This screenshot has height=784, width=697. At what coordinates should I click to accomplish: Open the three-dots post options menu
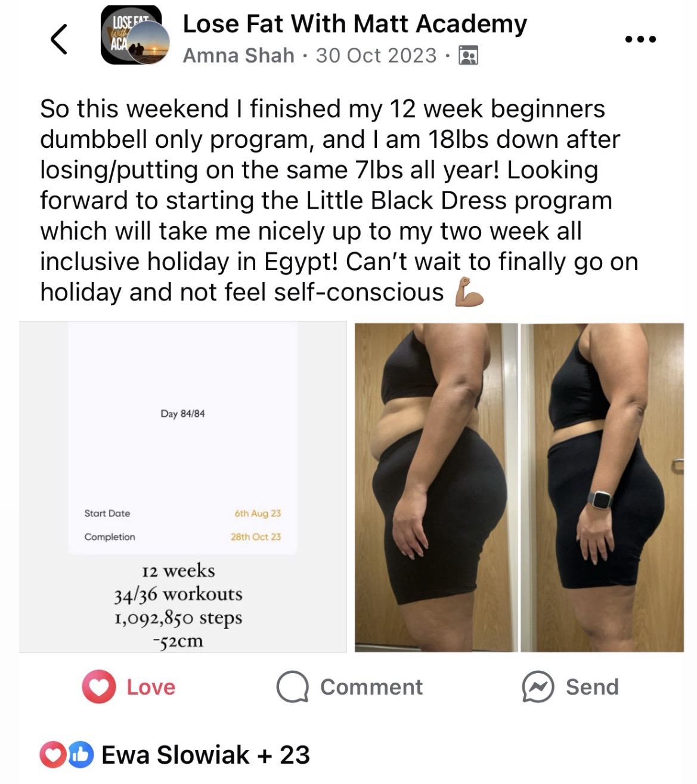(x=640, y=39)
